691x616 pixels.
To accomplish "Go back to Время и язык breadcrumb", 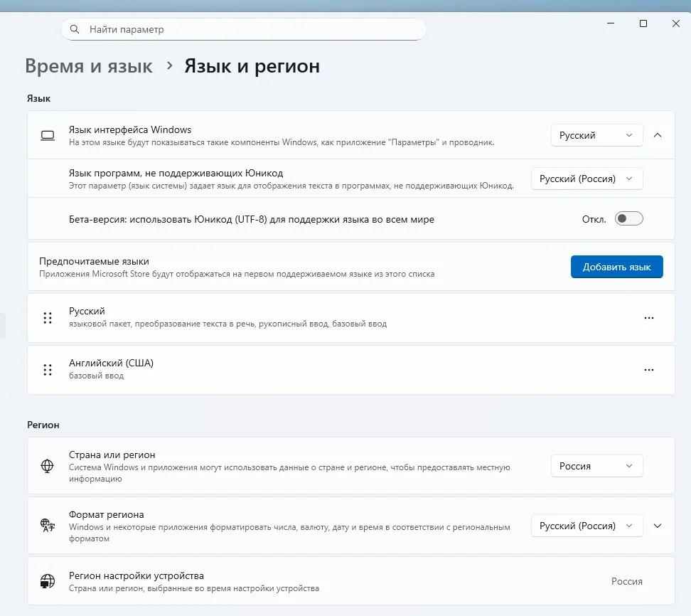I will (89, 66).
